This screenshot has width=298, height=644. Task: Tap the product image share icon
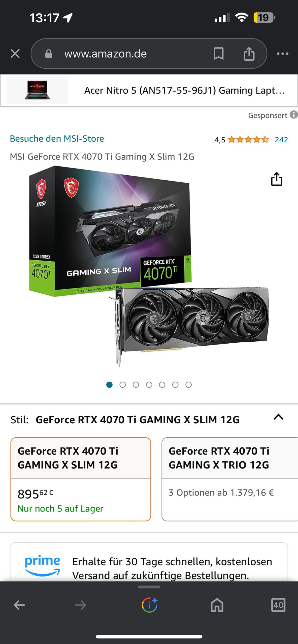click(x=276, y=179)
